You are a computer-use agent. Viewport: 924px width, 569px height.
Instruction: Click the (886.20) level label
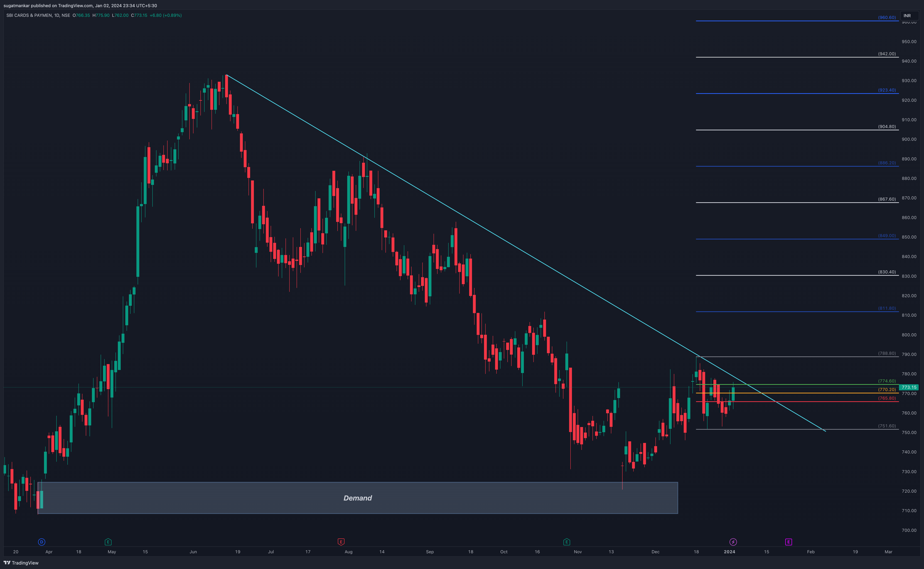887,163
